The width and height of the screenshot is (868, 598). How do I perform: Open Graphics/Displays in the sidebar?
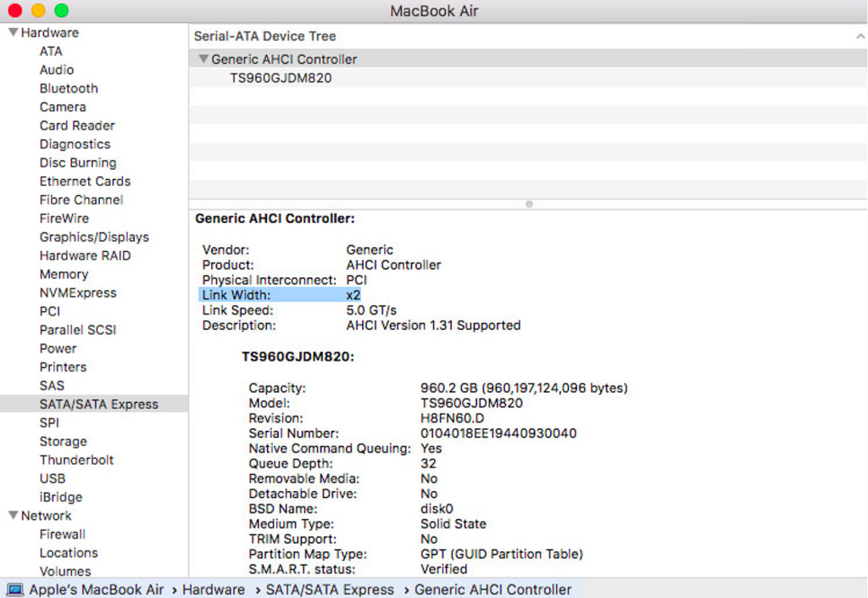click(x=94, y=237)
